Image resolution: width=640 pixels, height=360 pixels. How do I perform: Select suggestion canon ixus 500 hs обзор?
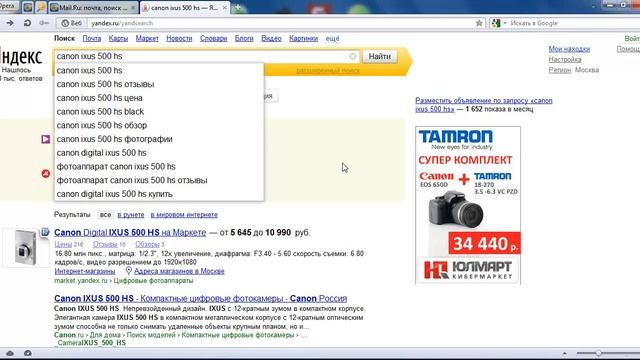click(x=159, y=125)
